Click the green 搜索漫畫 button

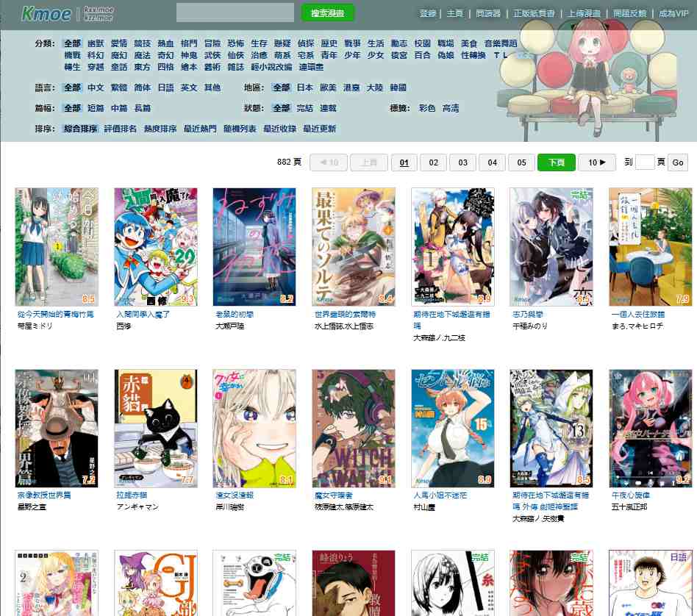[327, 13]
